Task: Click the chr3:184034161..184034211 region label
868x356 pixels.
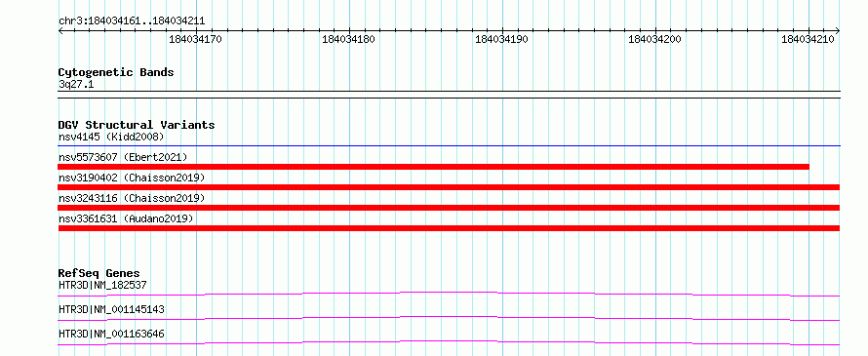Action: tap(132, 21)
